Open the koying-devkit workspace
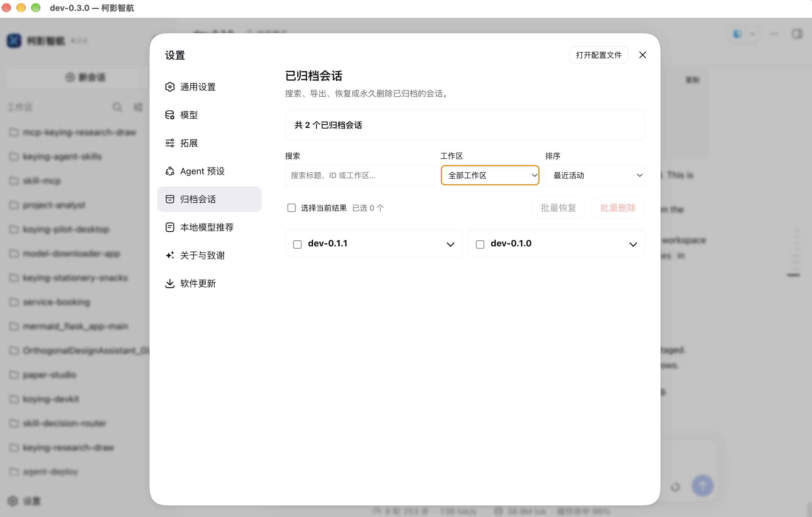 coord(50,399)
